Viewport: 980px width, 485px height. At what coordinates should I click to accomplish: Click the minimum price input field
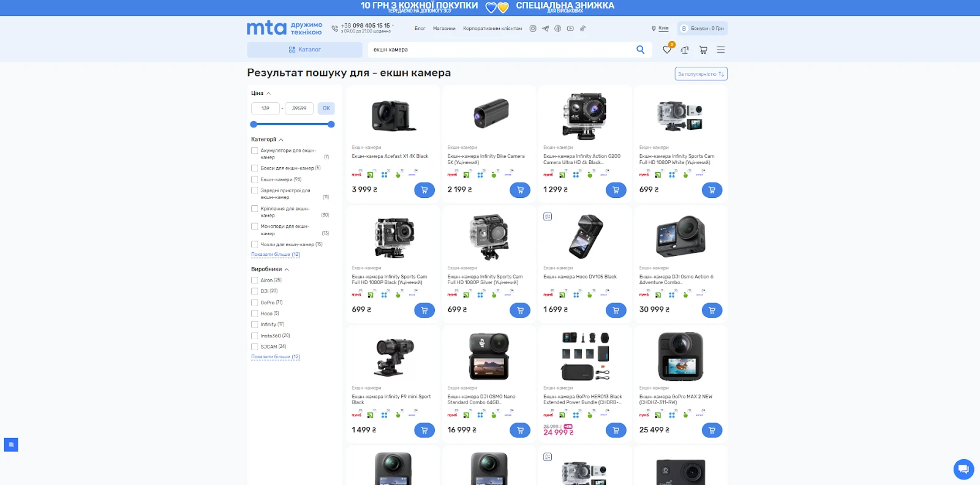(x=265, y=108)
